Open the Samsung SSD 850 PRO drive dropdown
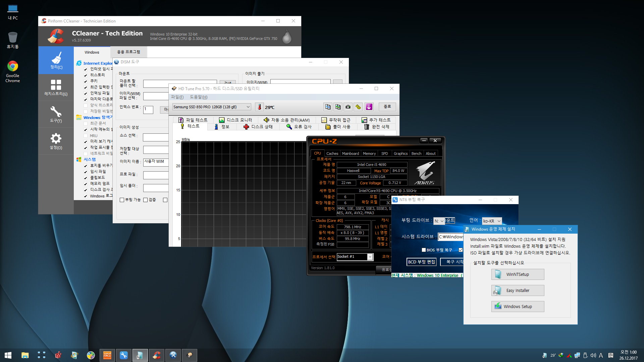Screen dimensions: 644x362 click(x=212, y=107)
